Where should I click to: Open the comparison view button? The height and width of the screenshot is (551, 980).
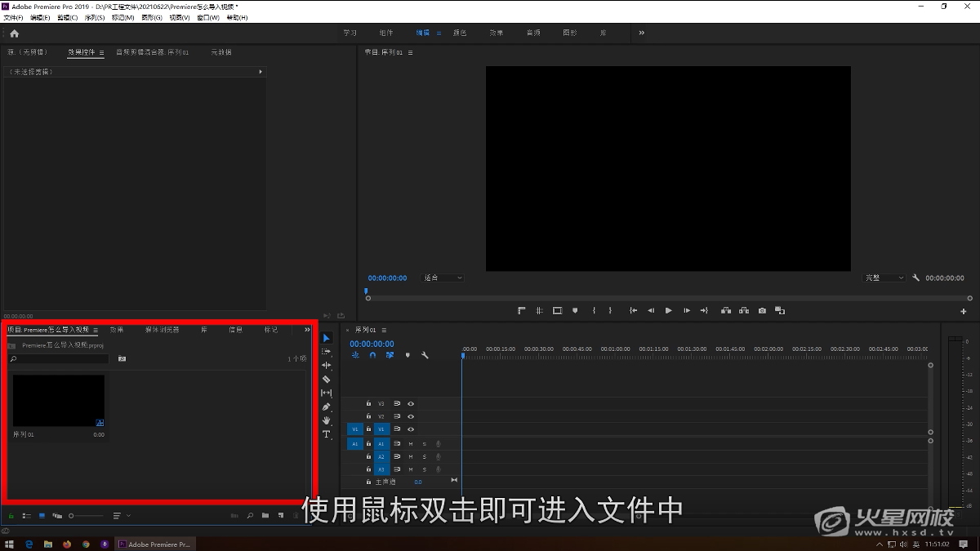(x=780, y=310)
